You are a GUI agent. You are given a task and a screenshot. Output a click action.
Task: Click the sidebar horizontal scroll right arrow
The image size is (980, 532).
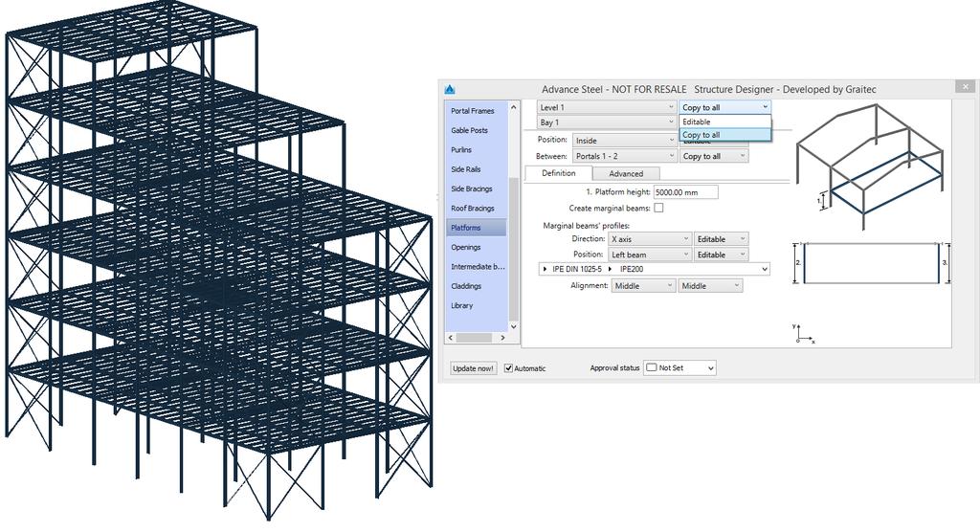click(502, 338)
